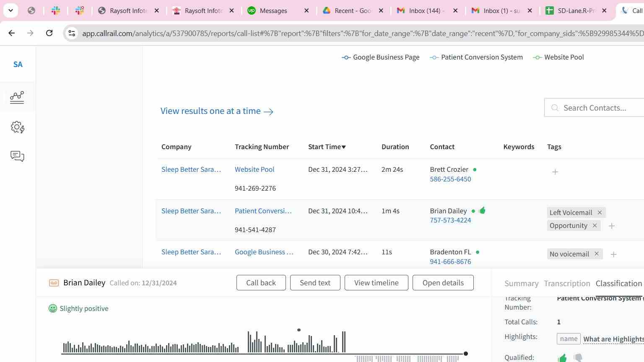This screenshot has height=362, width=644.
Task: Click the Keywords column header
Action: coord(519,147)
